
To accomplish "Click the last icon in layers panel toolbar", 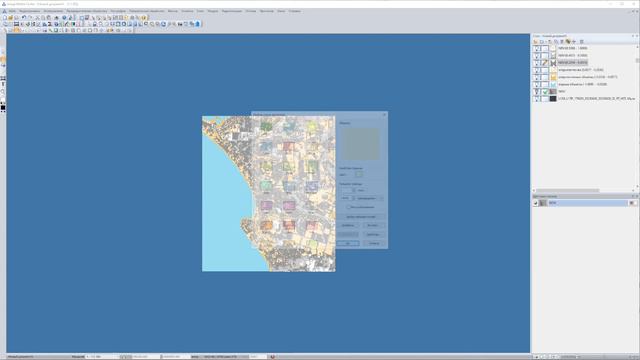I will click(581, 42).
